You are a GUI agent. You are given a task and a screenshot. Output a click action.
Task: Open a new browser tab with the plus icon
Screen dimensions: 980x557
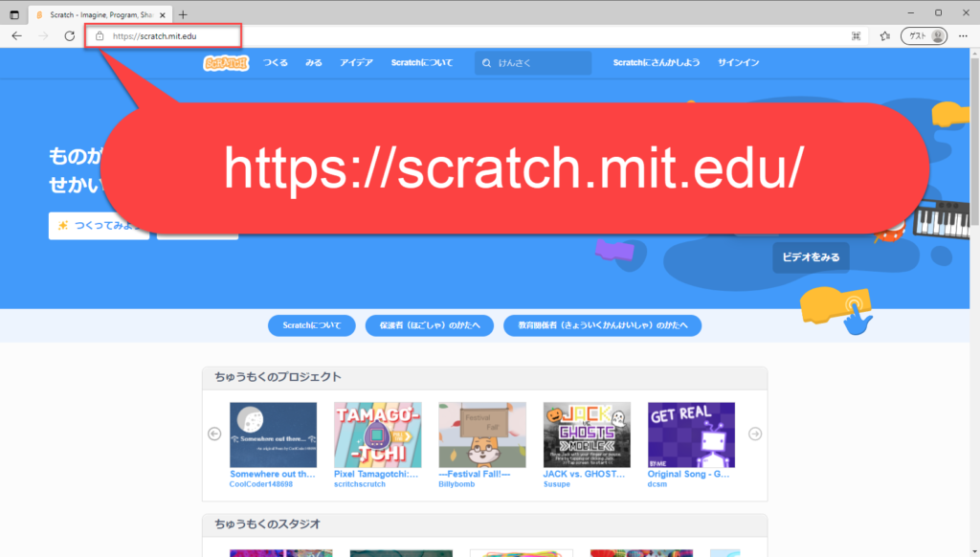[183, 13]
